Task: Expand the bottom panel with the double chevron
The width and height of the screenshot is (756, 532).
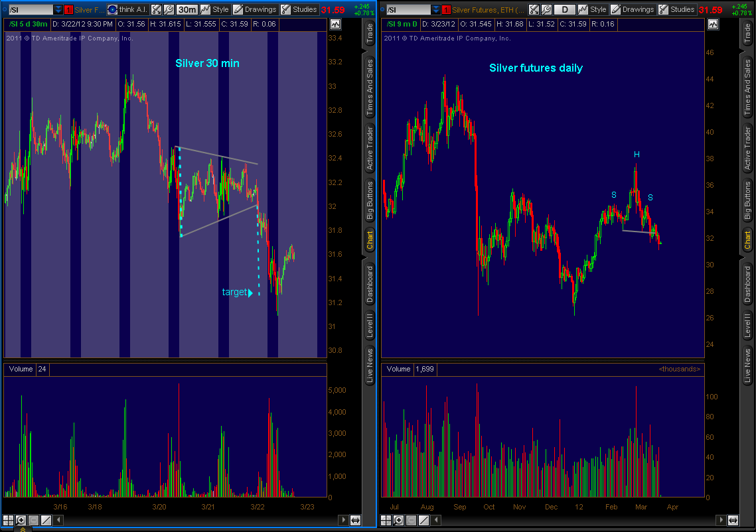Action: point(22,529)
